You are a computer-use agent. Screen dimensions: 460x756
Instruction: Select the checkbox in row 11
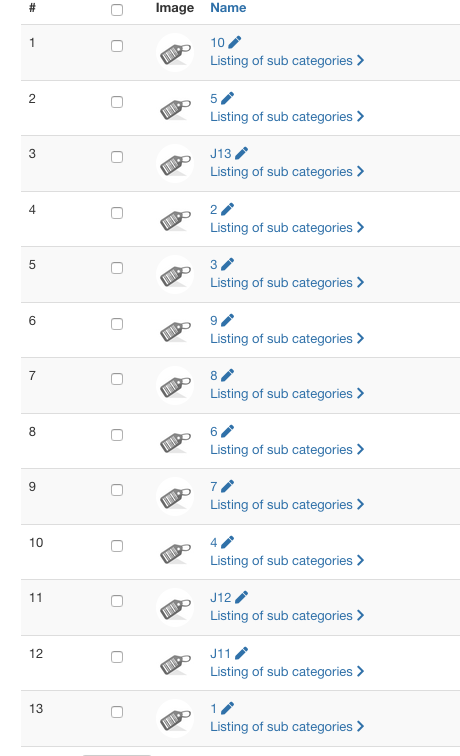(117, 601)
